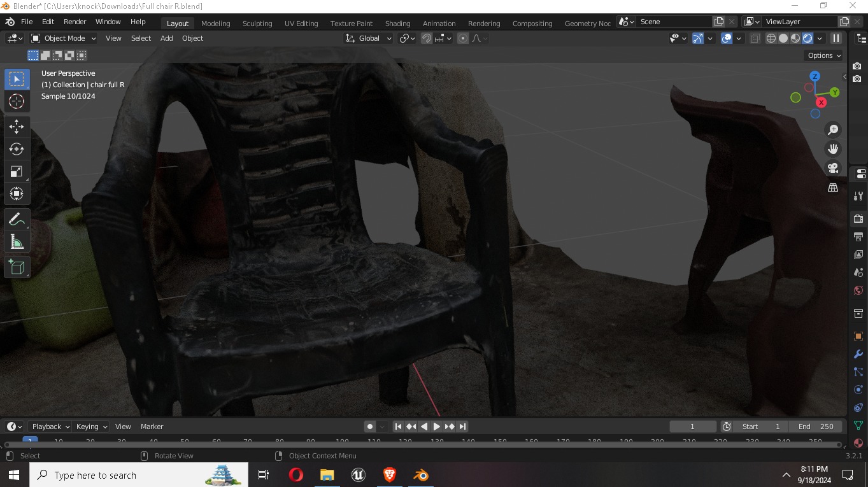Click the Blender logo menu icon
The image size is (868, 487).
10,22
